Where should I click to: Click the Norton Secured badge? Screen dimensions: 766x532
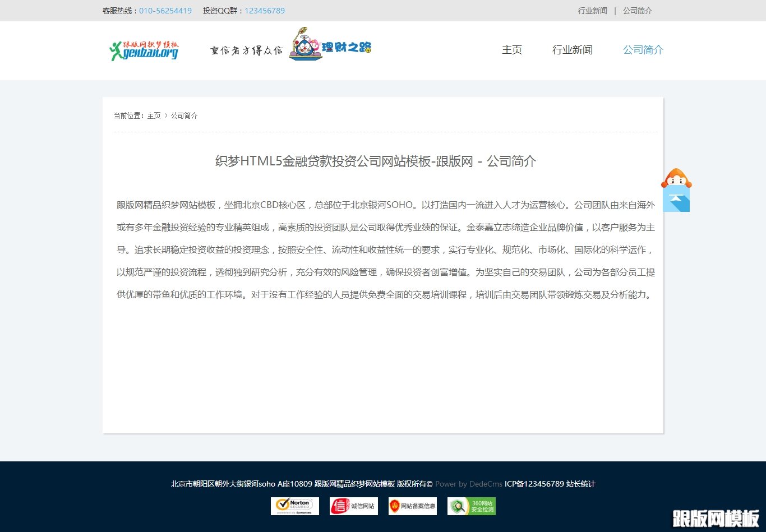(294, 506)
